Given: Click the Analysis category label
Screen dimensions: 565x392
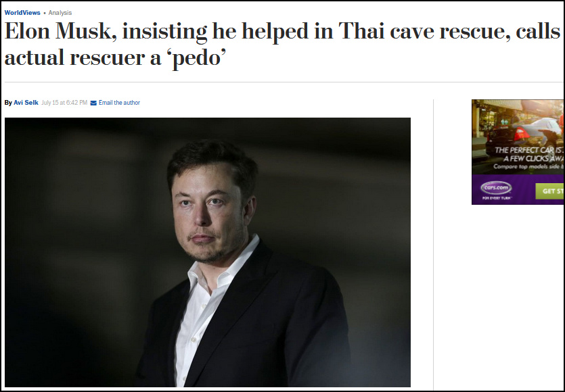Looking at the screenshot, I should 60,13.
